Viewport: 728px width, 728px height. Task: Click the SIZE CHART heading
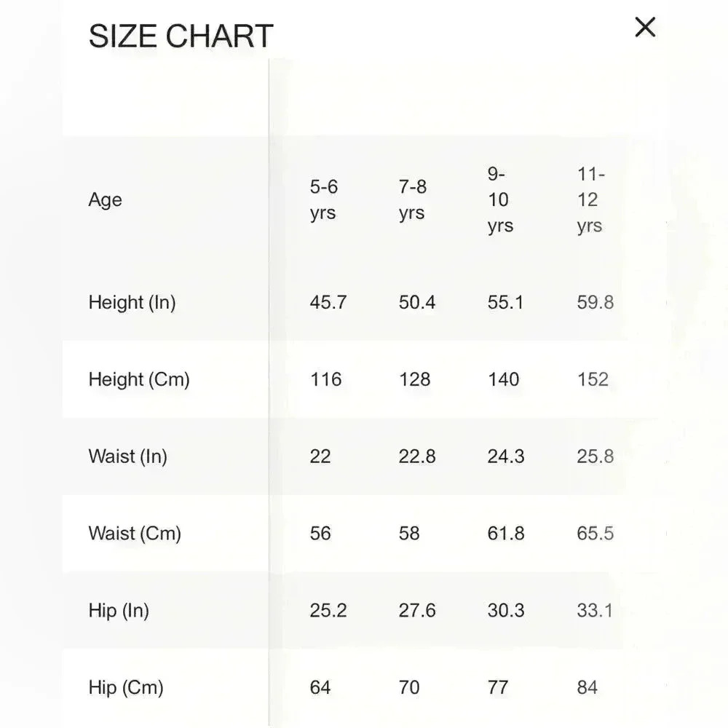click(x=181, y=36)
